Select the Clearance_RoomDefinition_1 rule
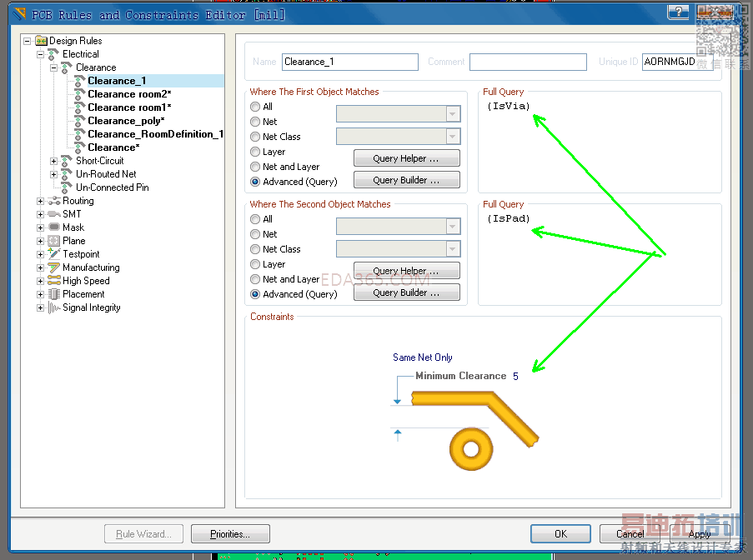 coord(155,134)
